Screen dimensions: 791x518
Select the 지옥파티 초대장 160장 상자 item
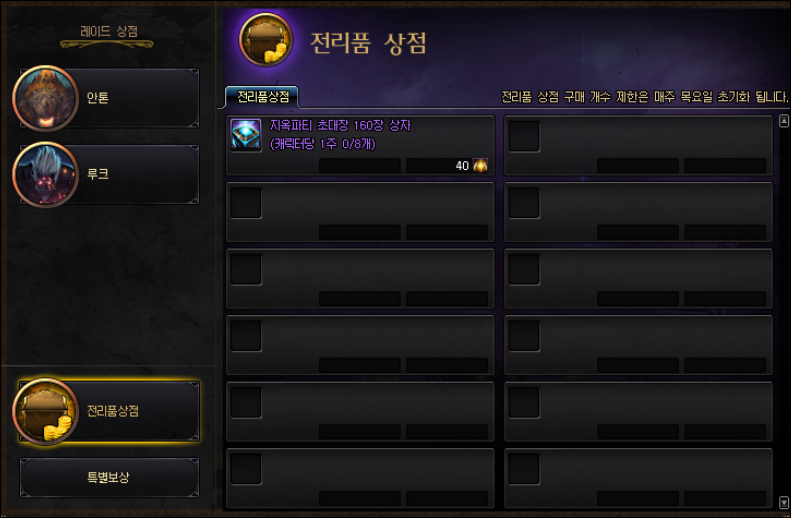(x=360, y=145)
